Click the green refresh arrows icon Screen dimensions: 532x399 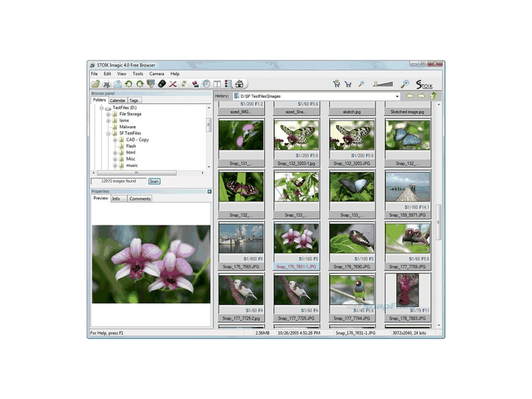click(x=184, y=84)
